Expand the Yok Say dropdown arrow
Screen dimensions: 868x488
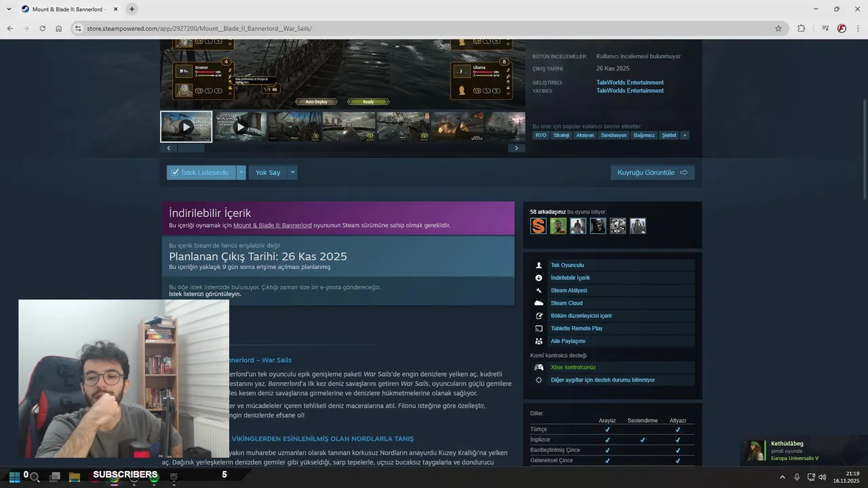click(x=293, y=172)
